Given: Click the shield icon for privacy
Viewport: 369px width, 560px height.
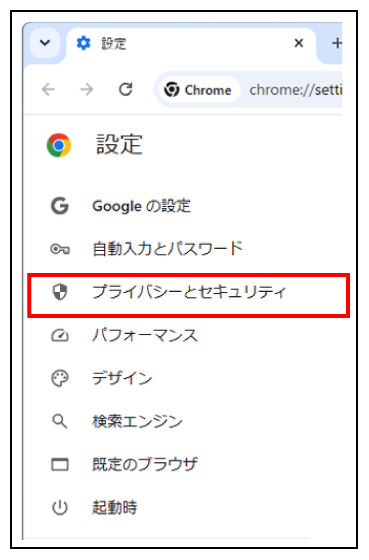Looking at the screenshot, I should pos(60,292).
